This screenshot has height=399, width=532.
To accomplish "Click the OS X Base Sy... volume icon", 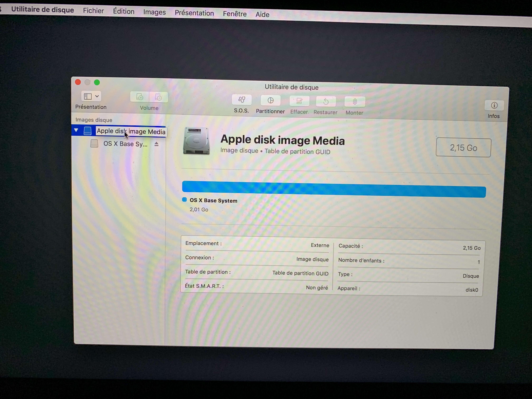I will [94, 144].
